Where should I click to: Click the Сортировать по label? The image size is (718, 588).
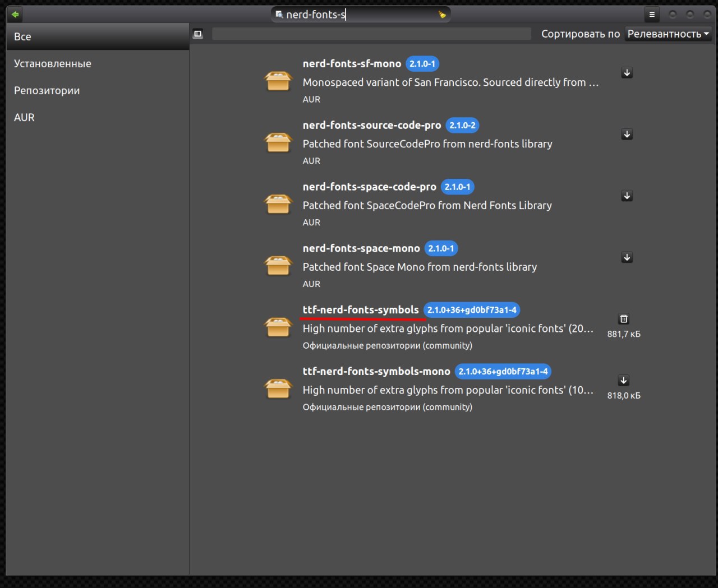point(581,34)
